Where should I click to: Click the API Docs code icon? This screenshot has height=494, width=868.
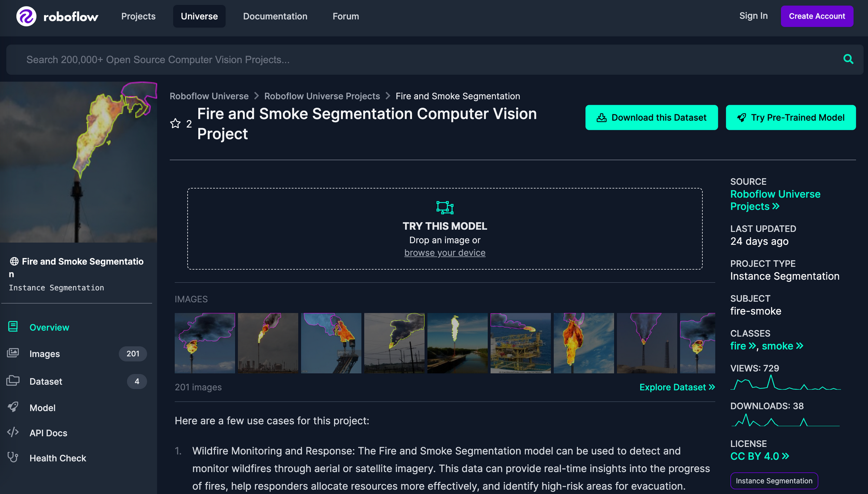click(13, 432)
